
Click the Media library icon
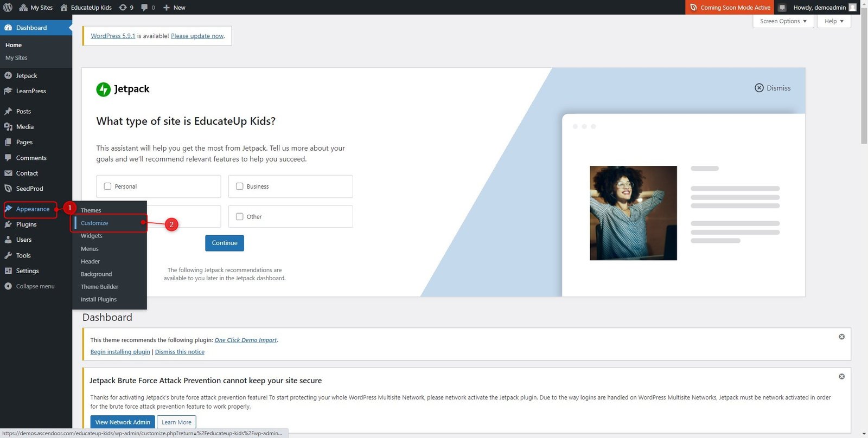(x=8, y=127)
